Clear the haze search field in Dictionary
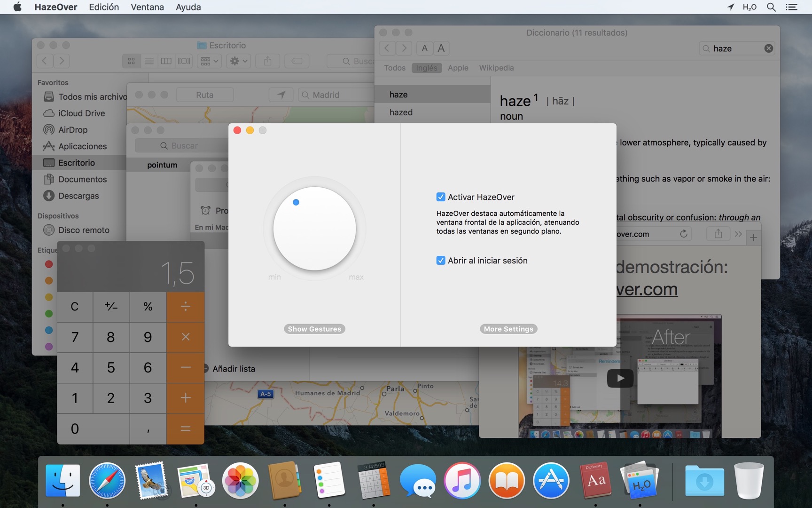The image size is (812, 508). coord(769,48)
